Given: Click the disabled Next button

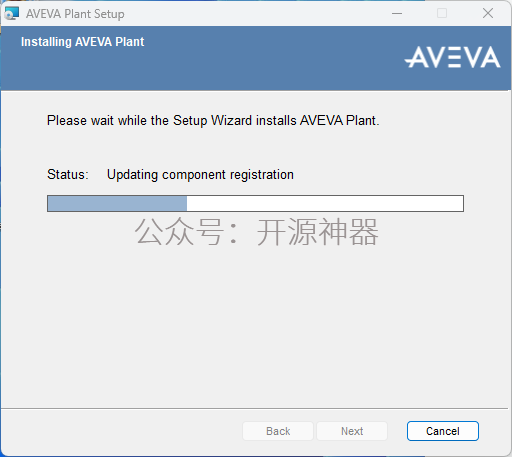Looking at the screenshot, I should tap(352, 431).
